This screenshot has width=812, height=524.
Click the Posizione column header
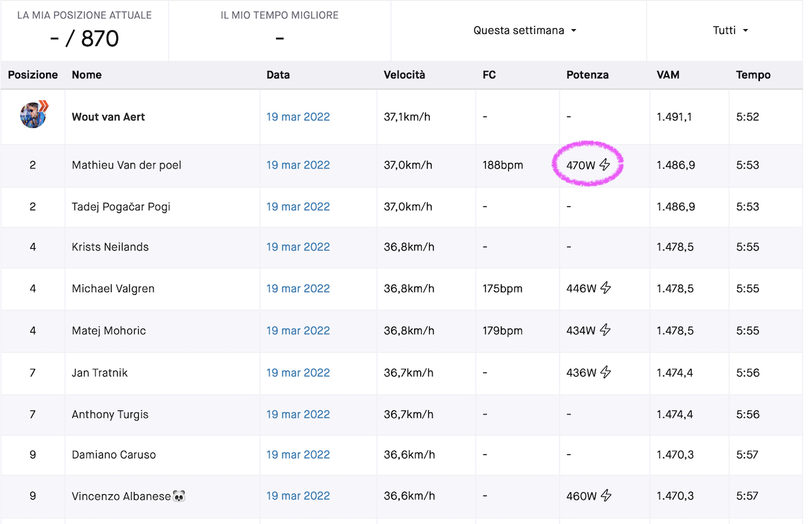32,75
